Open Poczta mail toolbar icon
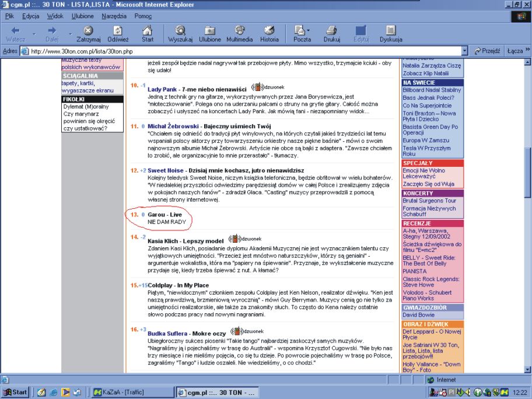Viewport: 532px width, 399px height. pos(300,30)
